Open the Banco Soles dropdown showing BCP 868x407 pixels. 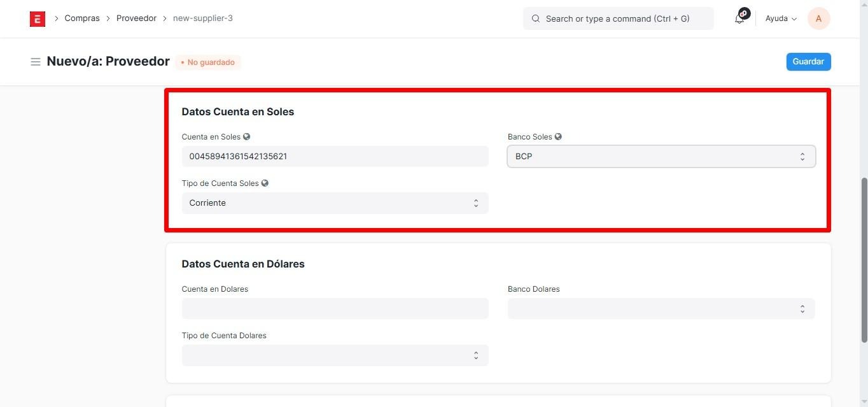click(661, 157)
